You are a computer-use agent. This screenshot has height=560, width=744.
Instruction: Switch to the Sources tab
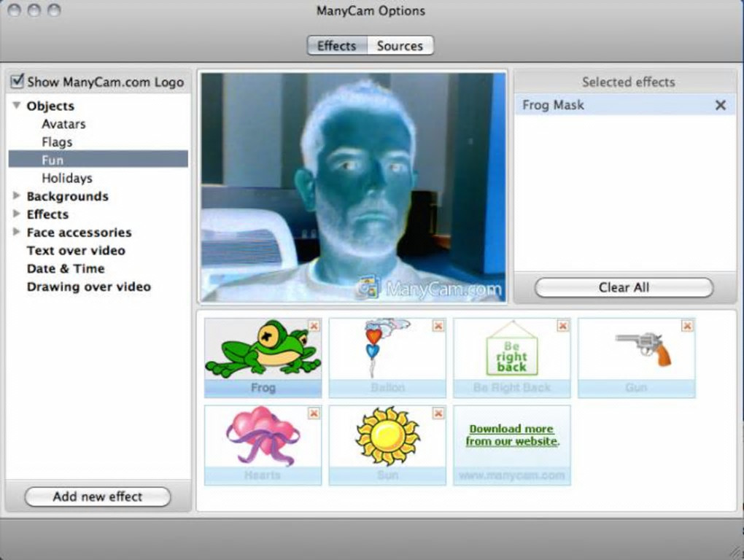click(x=400, y=45)
